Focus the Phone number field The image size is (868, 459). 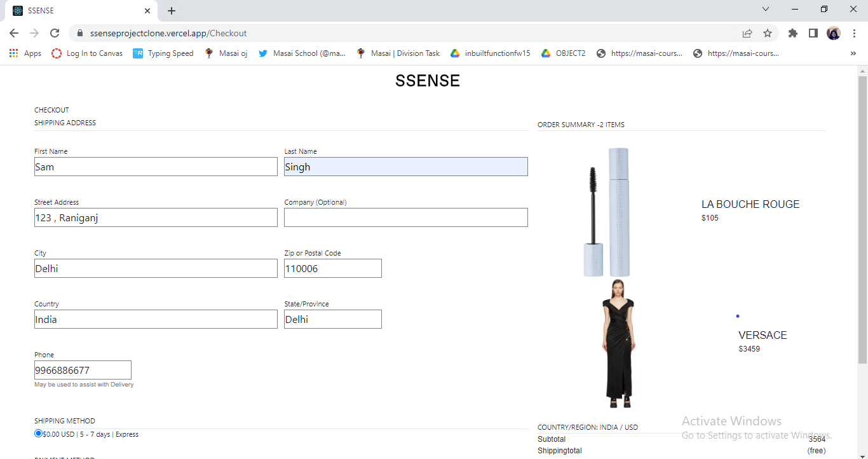tap(83, 370)
